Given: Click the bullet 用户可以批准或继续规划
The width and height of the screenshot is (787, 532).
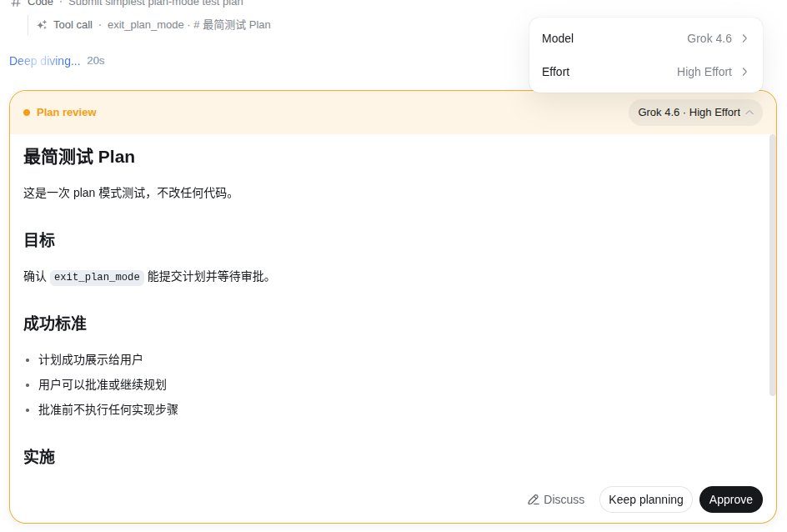Looking at the screenshot, I should point(103,385).
